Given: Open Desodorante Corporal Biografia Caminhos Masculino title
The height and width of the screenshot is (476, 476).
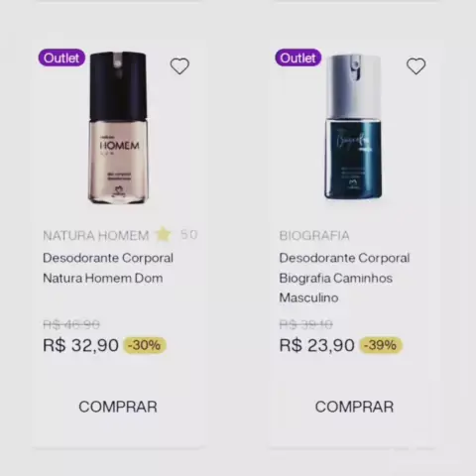Looking at the screenshot, I should (344, 278).
